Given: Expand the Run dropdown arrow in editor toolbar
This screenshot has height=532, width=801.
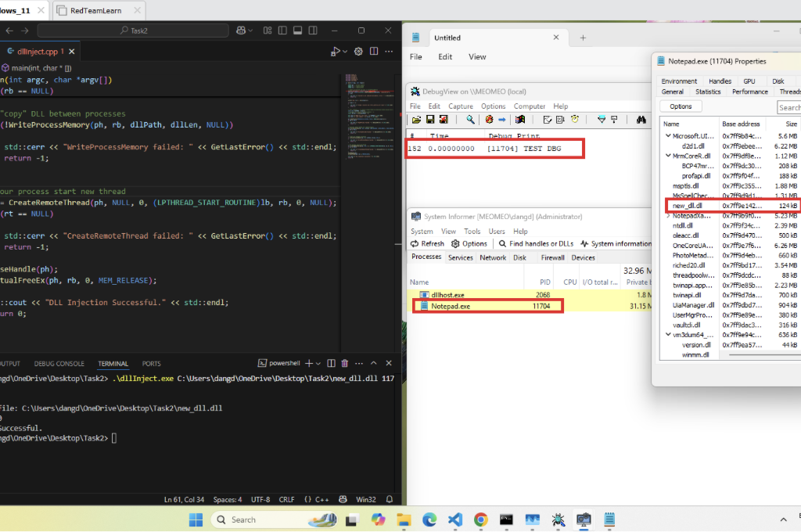Looking at the screenshot, I should tap(345, 52).
